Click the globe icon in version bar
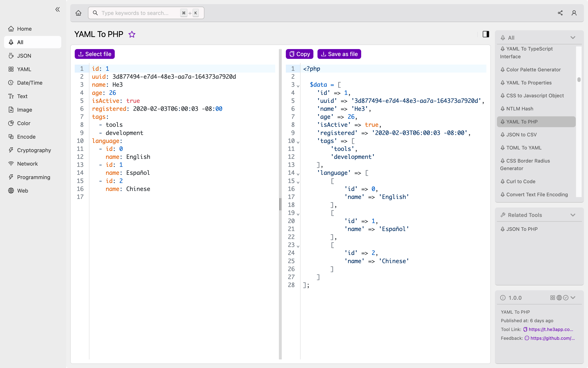Image resolution: width=588 pixels, height=368 pixels. (559, 298)
